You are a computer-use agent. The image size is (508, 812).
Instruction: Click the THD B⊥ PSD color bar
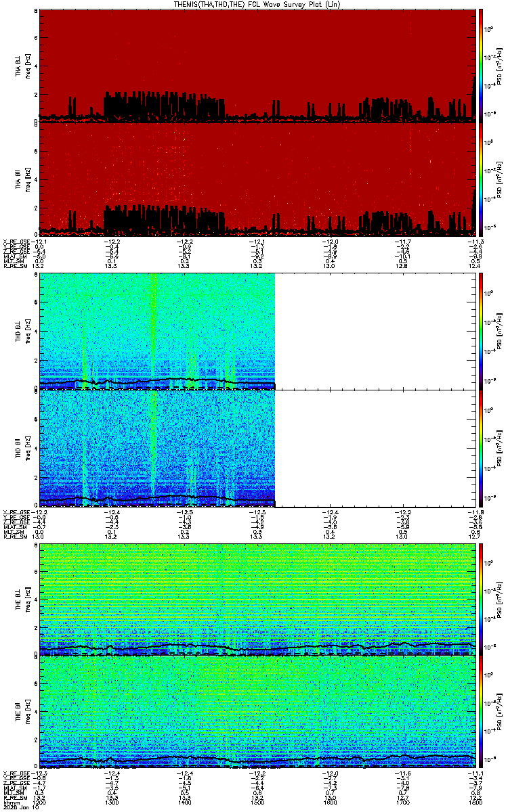point(482,331)
